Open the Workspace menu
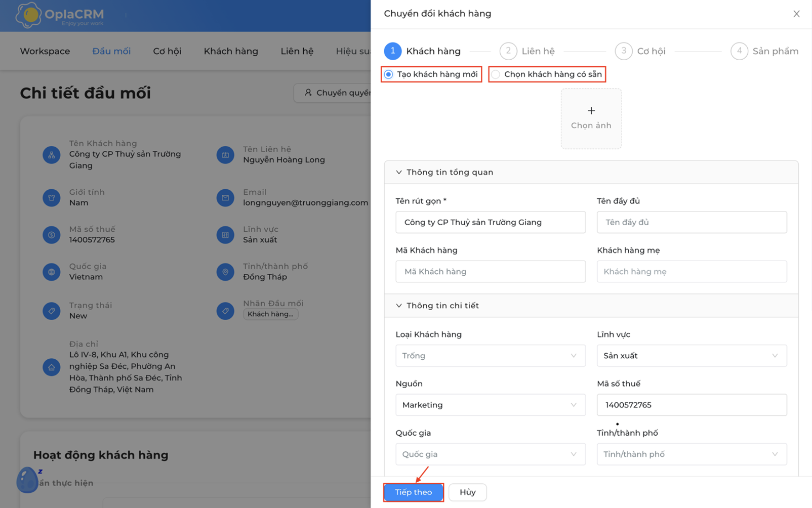 tap(45, 51)
